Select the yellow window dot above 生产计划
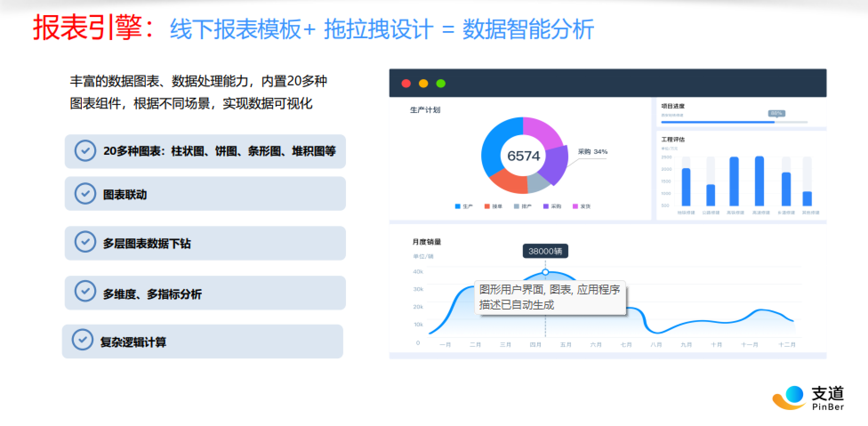This screenshot has height=426, width=868. 424,83
